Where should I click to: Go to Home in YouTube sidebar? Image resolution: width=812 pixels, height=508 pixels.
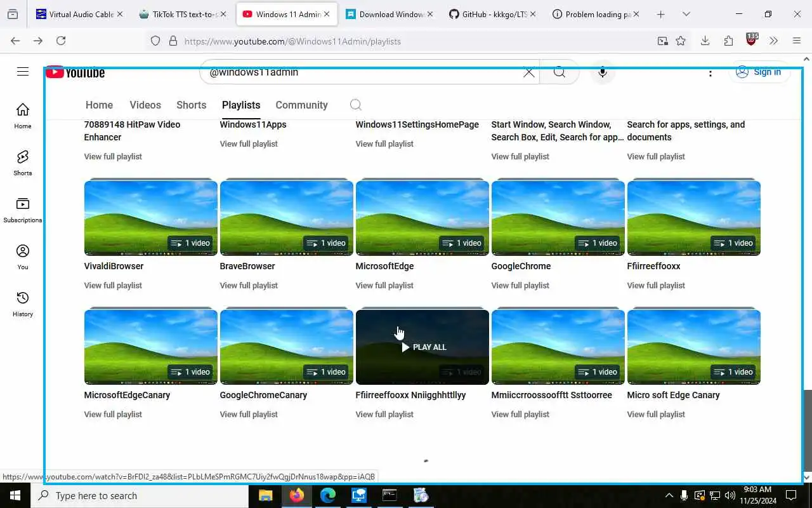(x=23, y=116)
